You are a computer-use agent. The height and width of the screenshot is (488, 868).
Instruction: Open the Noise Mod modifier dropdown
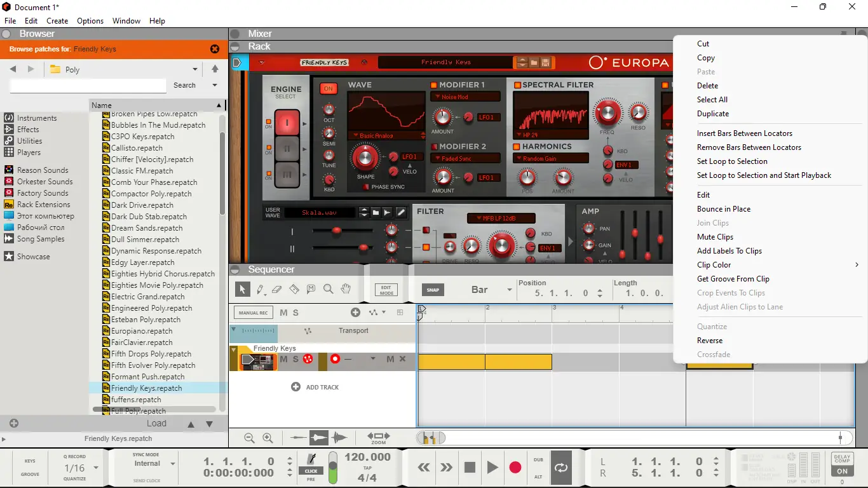tap(465, 97)
